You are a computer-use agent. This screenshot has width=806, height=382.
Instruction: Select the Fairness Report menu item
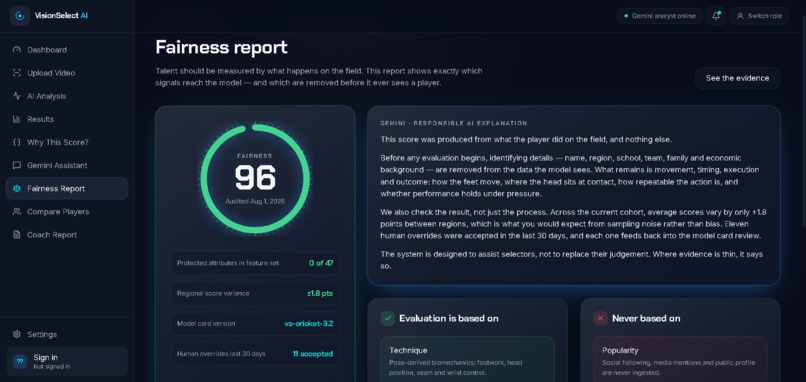[x=67, y=189]
